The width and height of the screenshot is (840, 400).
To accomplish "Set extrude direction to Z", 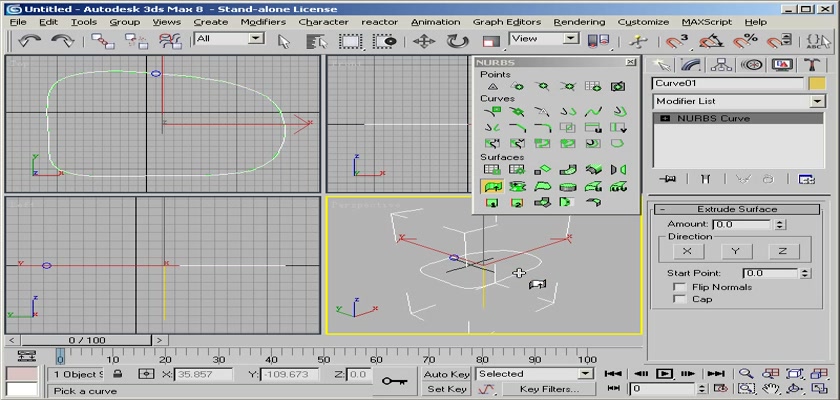I will pos(783,251).
